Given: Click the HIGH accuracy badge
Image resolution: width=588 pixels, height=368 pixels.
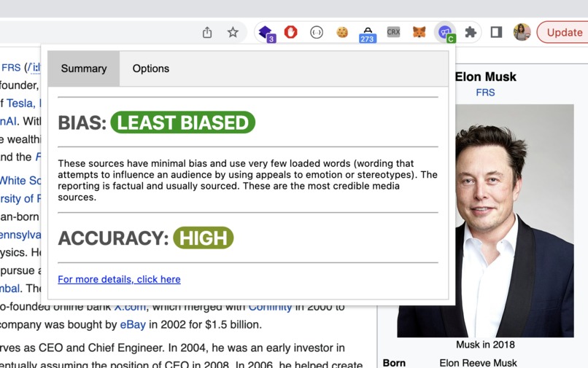Looking at the screenshot, I should point(204,238).
